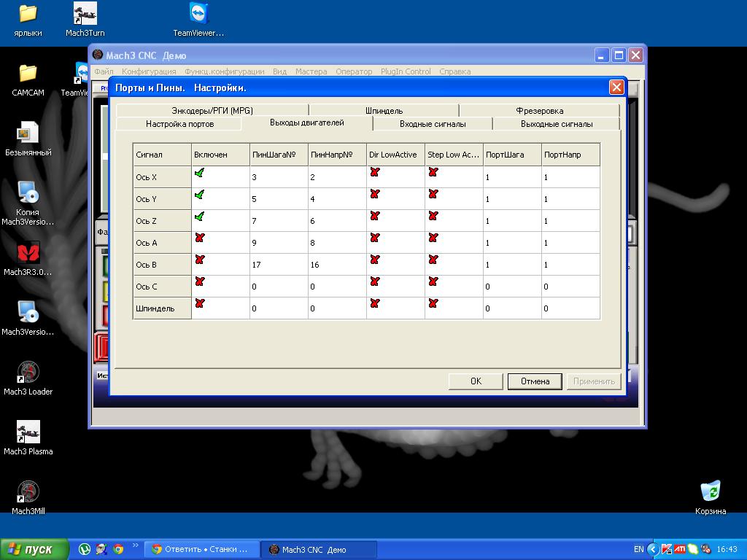
Task: Switch to Энкодеры/РГИ (MPG) tab
Action: [212, 111]
